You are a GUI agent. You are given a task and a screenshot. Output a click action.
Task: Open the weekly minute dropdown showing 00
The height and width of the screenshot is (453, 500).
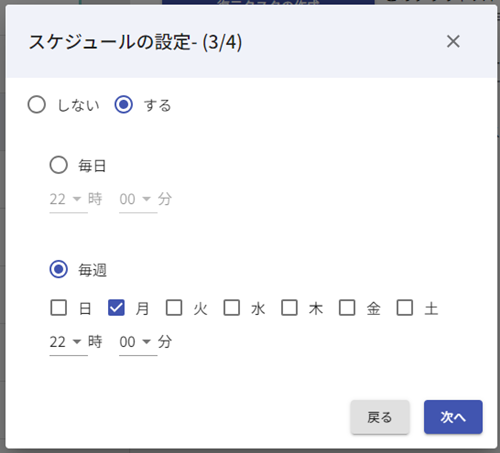click(x=138, y=342)
